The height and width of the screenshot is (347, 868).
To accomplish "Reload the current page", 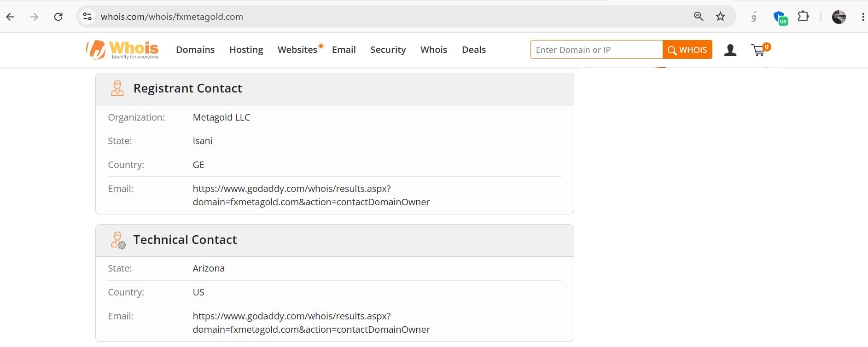I will pyautogui.click(x=58, y=17).
